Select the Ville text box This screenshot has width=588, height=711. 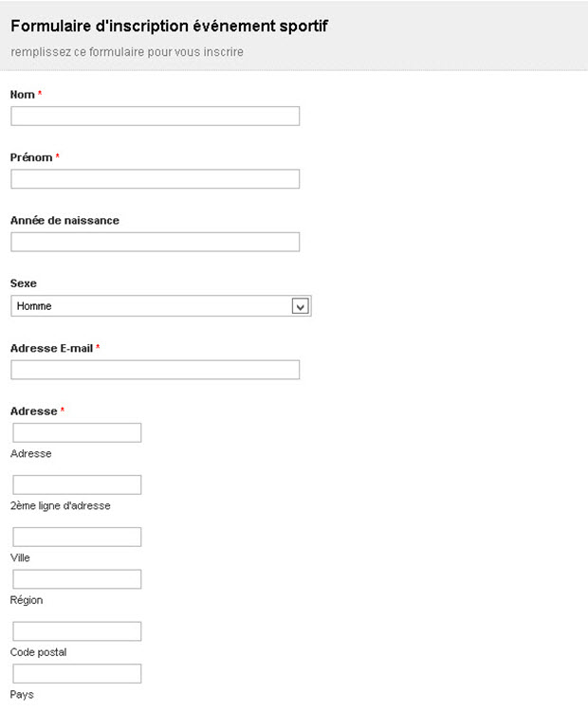point(77,538)
